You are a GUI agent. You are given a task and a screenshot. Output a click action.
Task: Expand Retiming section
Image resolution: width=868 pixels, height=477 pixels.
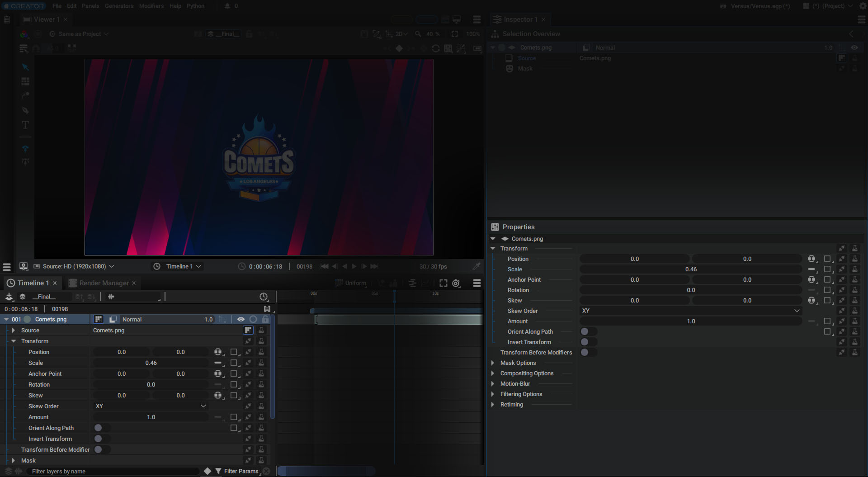tap(493, 404)
